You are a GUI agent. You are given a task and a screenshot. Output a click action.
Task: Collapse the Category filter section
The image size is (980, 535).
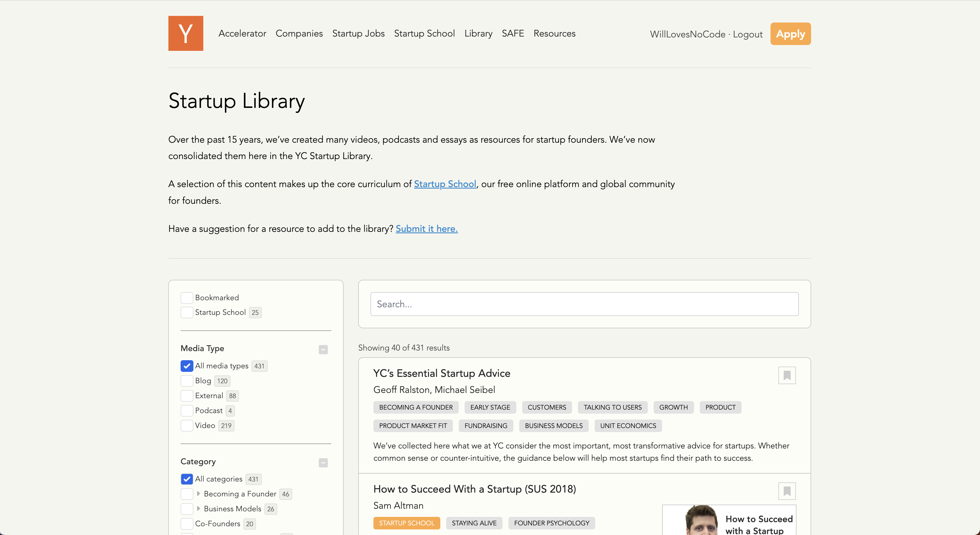[323, 463]
